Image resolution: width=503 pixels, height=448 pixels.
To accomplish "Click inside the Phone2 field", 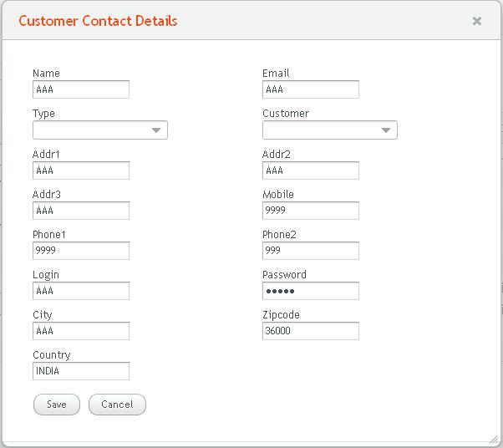I will (x=311, y=251).
